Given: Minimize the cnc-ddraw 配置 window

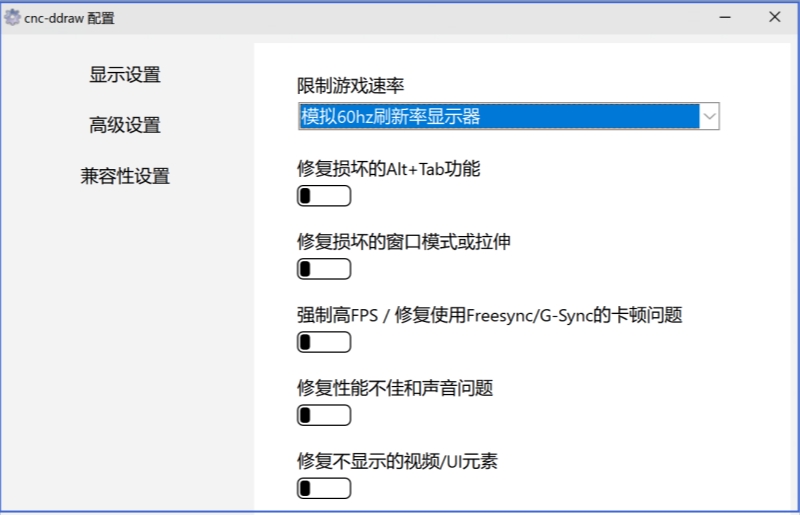Looking at the screenshot, I should click(x=725, y=17).
